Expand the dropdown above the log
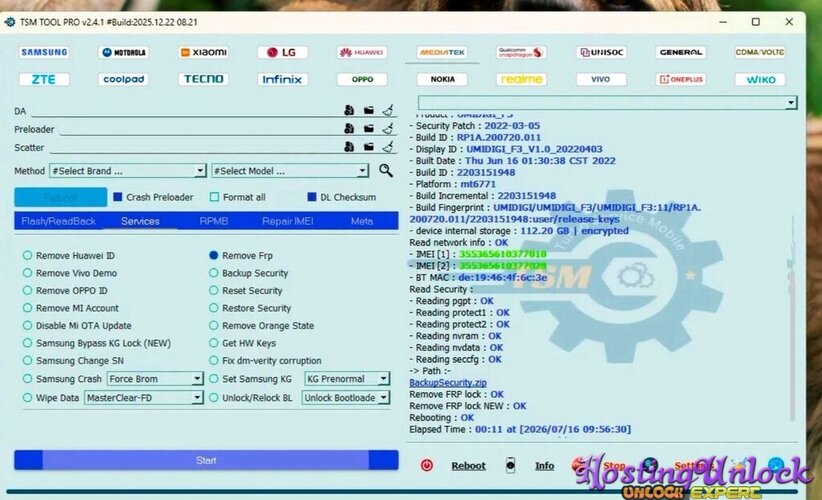The height and width of the screenshot is (500, 822). click(608, 102)
